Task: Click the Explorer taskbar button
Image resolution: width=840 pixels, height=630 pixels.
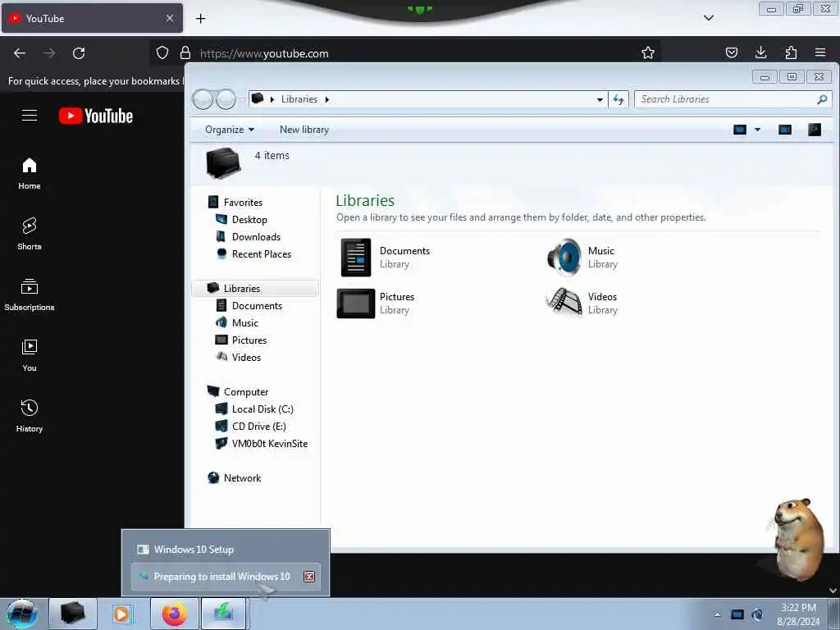Action: tap(73, 614)
